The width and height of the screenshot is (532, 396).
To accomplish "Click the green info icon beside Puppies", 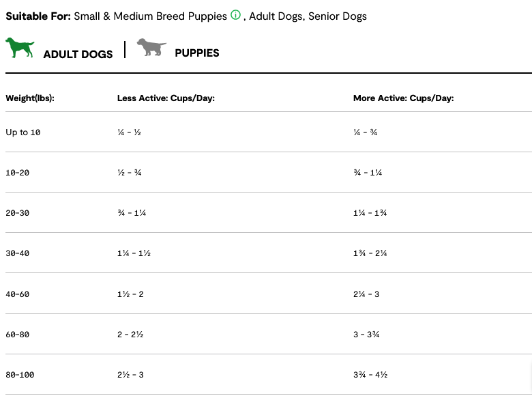I will 236,15.
